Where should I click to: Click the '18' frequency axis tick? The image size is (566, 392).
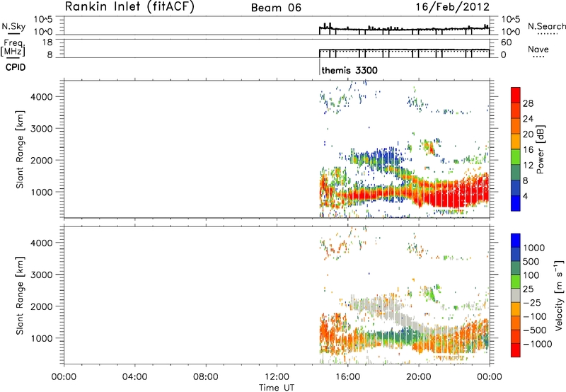click(x=47, y=42)
